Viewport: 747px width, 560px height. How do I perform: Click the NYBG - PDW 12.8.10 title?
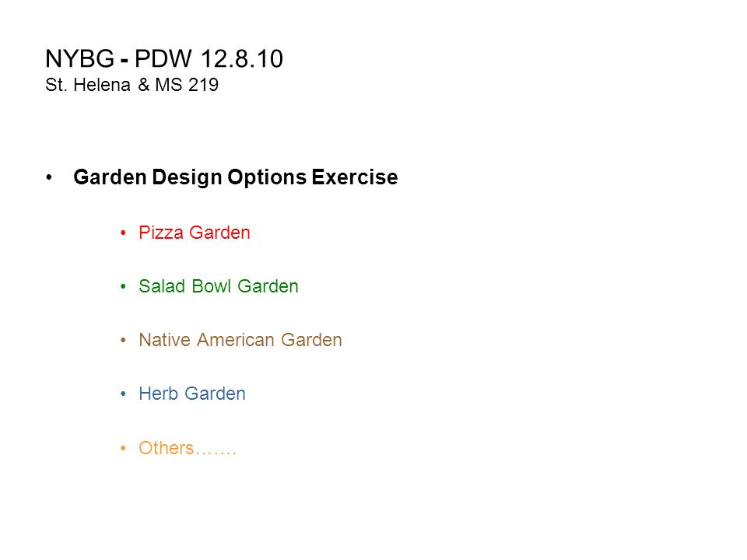click(164, 59)
